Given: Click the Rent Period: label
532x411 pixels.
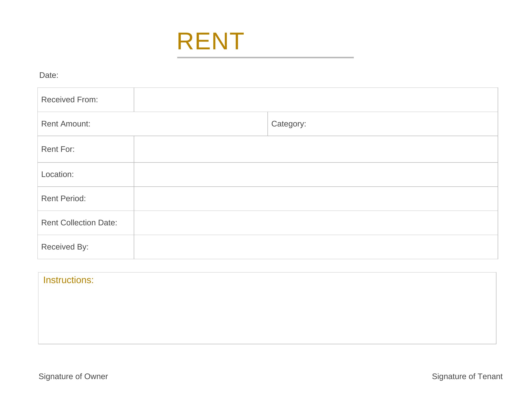Looking at the screenshot, I should [64, 198].
